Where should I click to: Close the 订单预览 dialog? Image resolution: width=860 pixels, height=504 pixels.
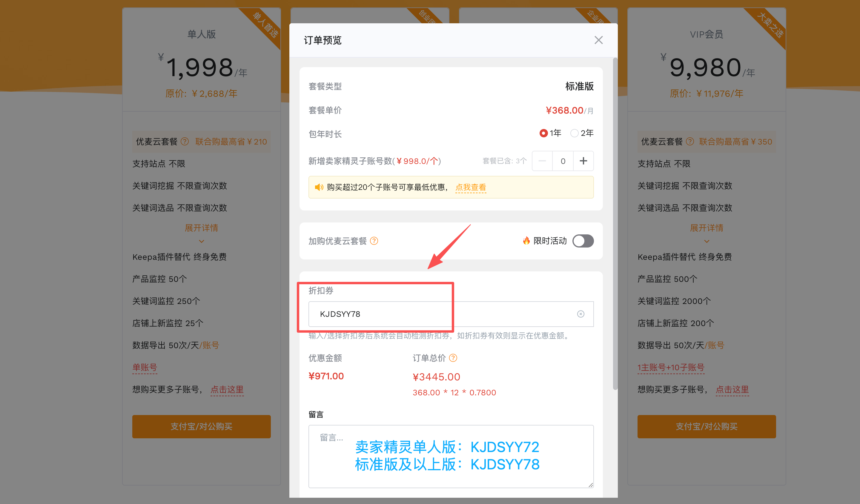tap(598, 40)
